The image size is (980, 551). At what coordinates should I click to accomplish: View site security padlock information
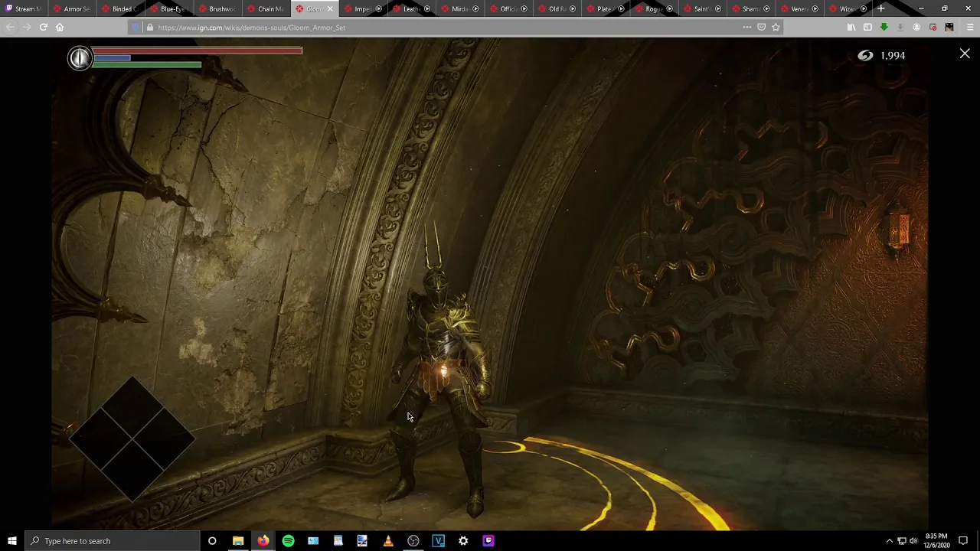[x=150, y=28]
